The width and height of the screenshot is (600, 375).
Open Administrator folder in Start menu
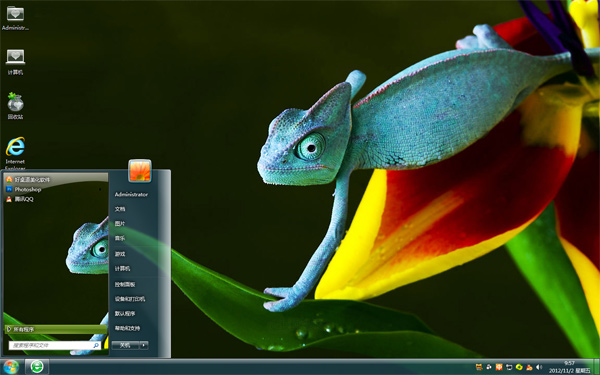click(x=131, y=194)
